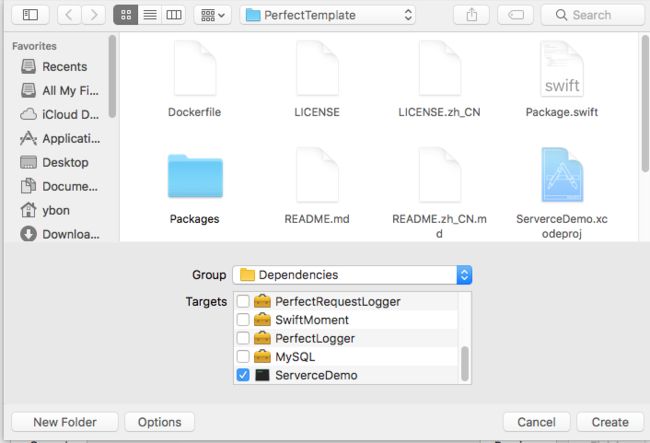Click the Favorites sidebar heading
This screenshot has height=443, width=650.
(34, 46)
